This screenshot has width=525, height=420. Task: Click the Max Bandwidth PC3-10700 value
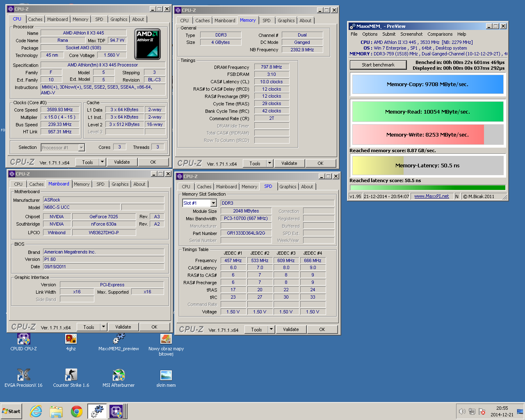point(246,218)
